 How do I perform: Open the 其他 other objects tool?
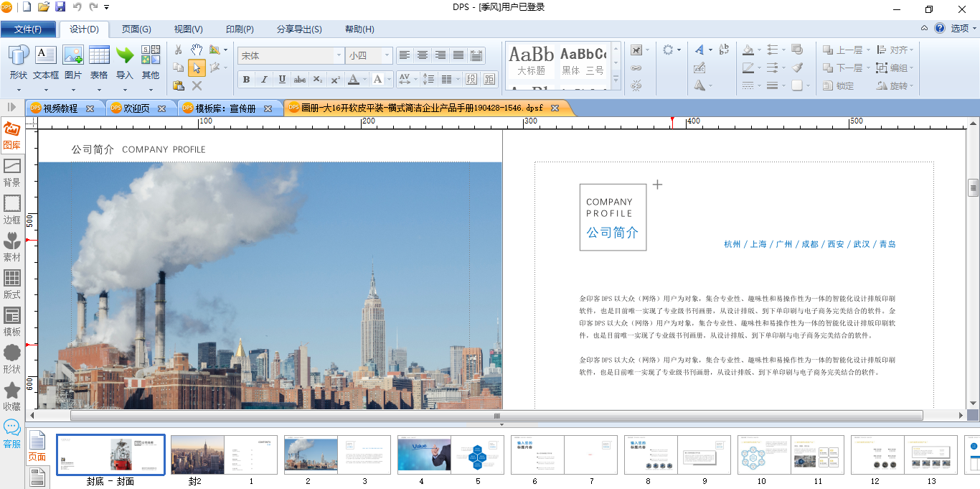(151, 55)
